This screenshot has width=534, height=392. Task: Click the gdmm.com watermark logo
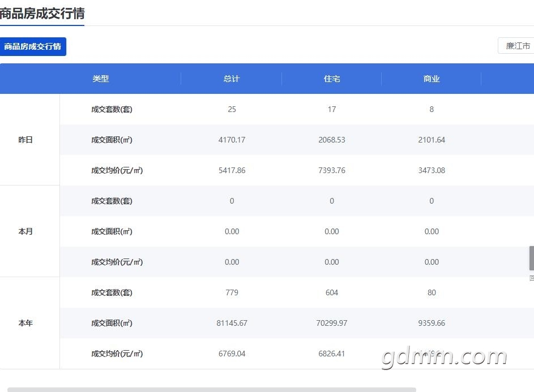[x=444, y=357]
